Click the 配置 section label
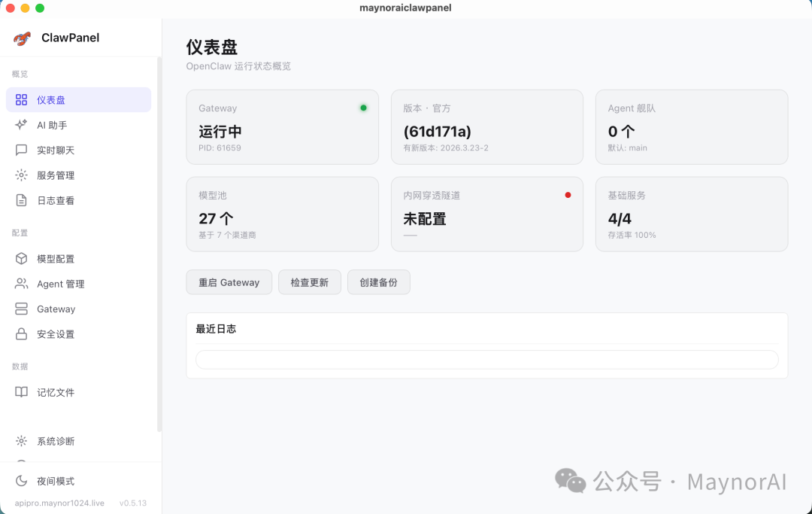Screen dimensions: 812x514 pos(20,233)
